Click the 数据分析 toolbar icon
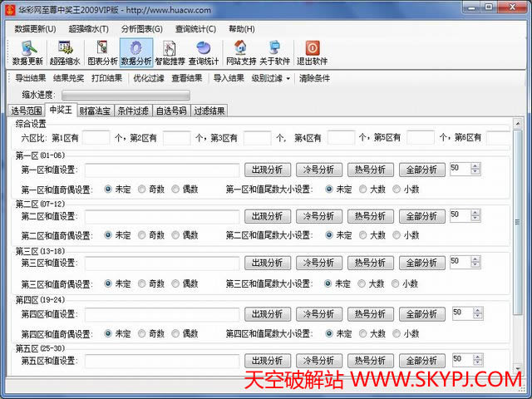 click(x=136, y=52)
